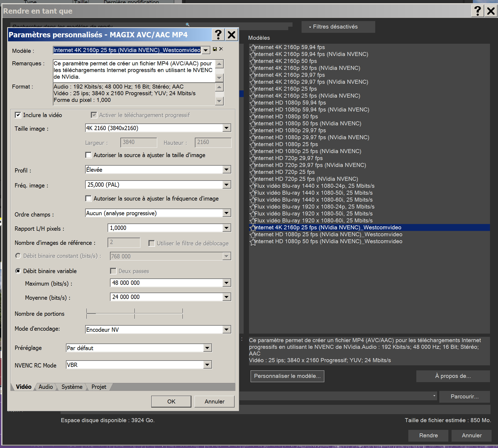The image size is (498, 448).
Task: Open the Modèle template dropdown
Action: (206, 50)
